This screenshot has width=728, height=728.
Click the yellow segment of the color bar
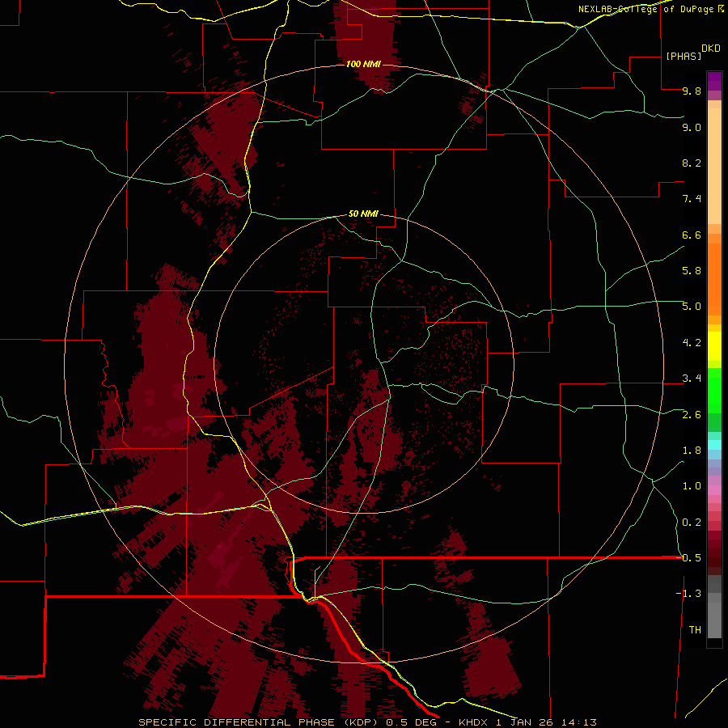tap(714, 346)
